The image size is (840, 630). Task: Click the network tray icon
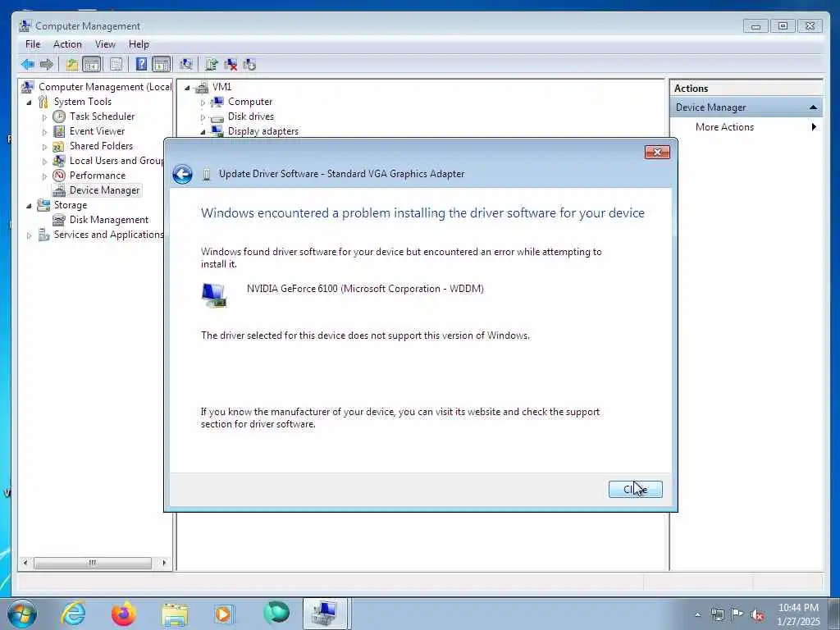(x=717, y=614)
